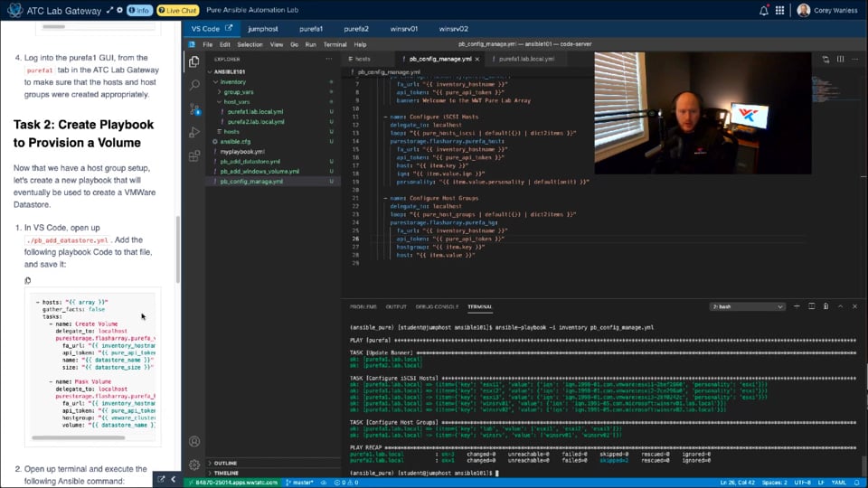Click the horizontal scrollbar under code snippet

[x=78, y=437]
